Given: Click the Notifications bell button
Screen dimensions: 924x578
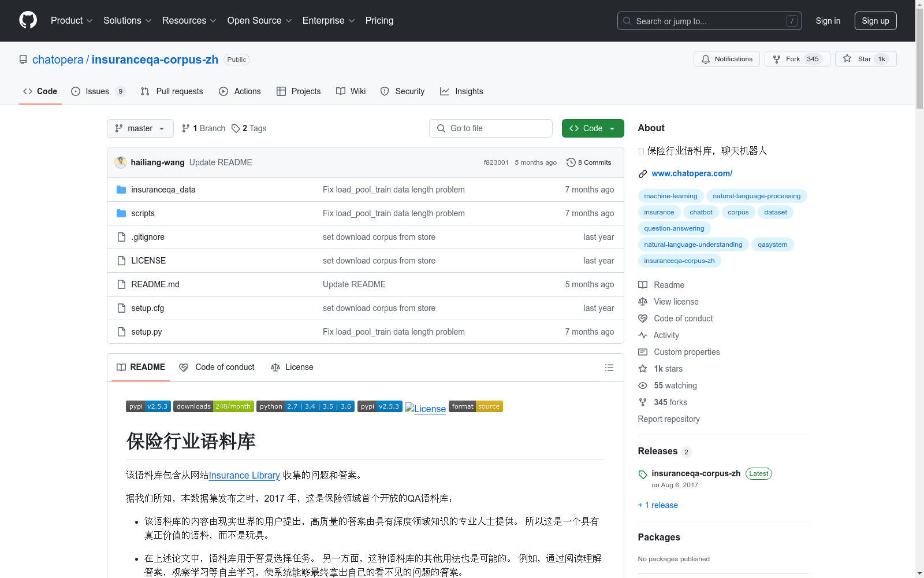Looking at the screenshot, I should point(726,59).
